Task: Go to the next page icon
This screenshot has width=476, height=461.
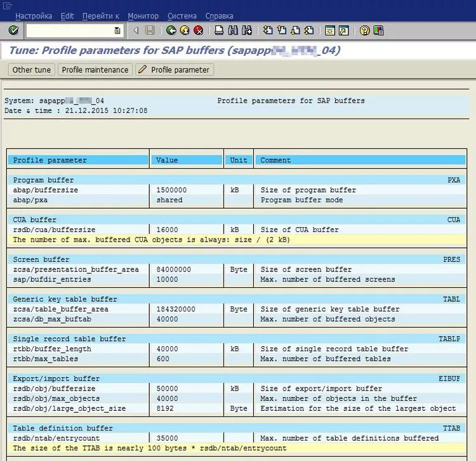Action: pos(295,30)
